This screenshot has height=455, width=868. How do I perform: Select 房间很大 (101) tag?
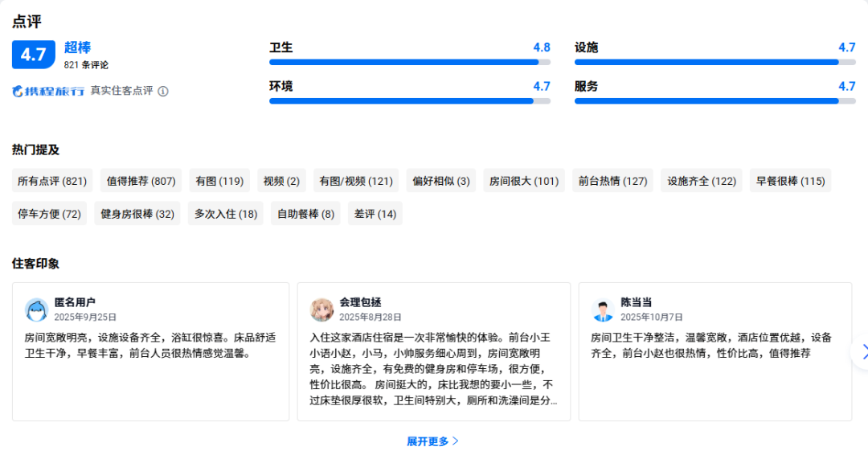[x=523, y=181]
